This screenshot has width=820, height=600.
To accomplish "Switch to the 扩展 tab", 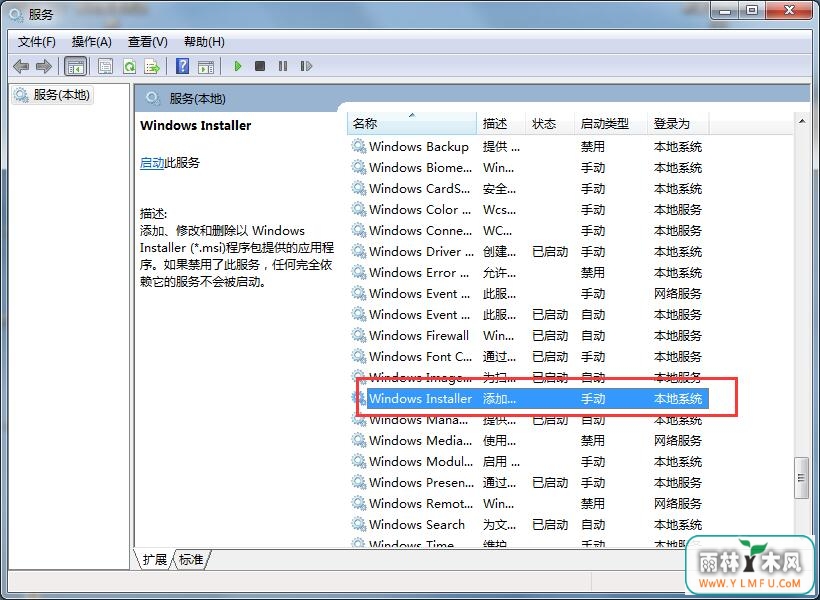I will tap(155, 560).
